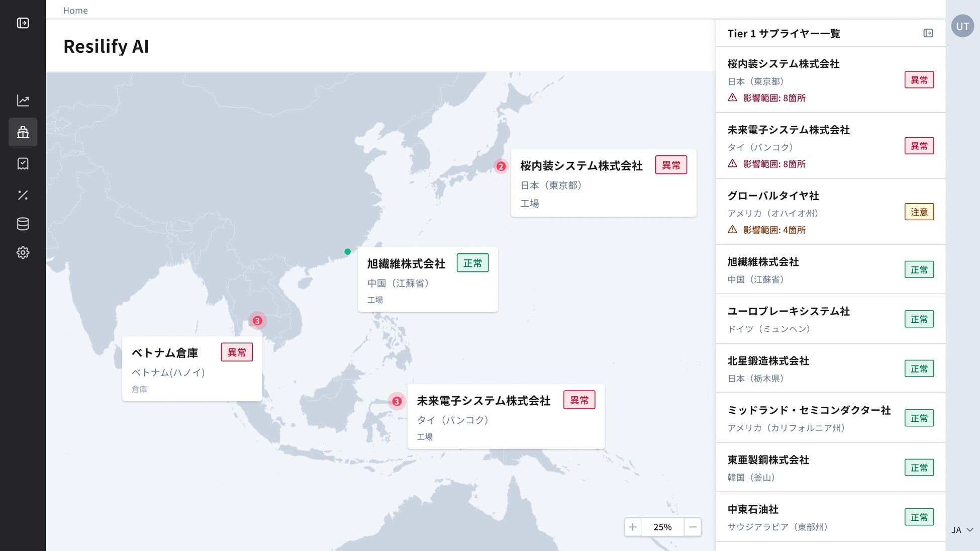Image resolution: width=980 pixels, height=551 pixels.
Task: Click the map zoom out minus button
Action: [x=693, y=527]
